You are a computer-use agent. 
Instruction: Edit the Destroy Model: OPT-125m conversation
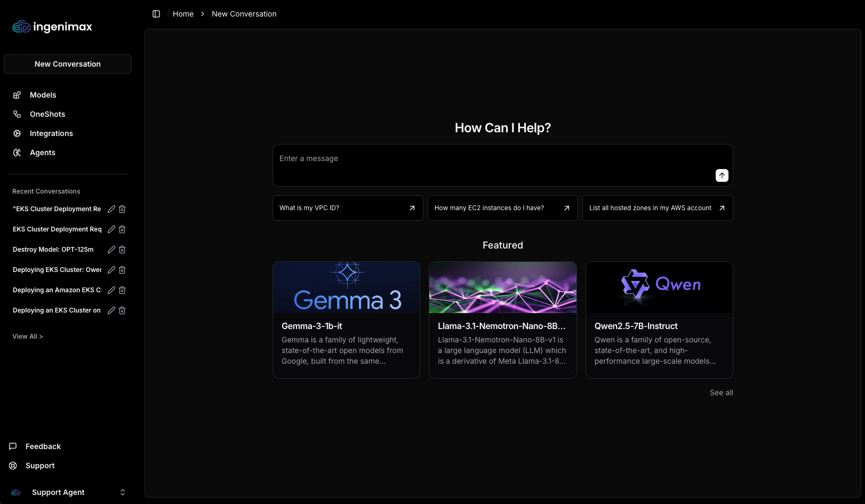(111, 250)
